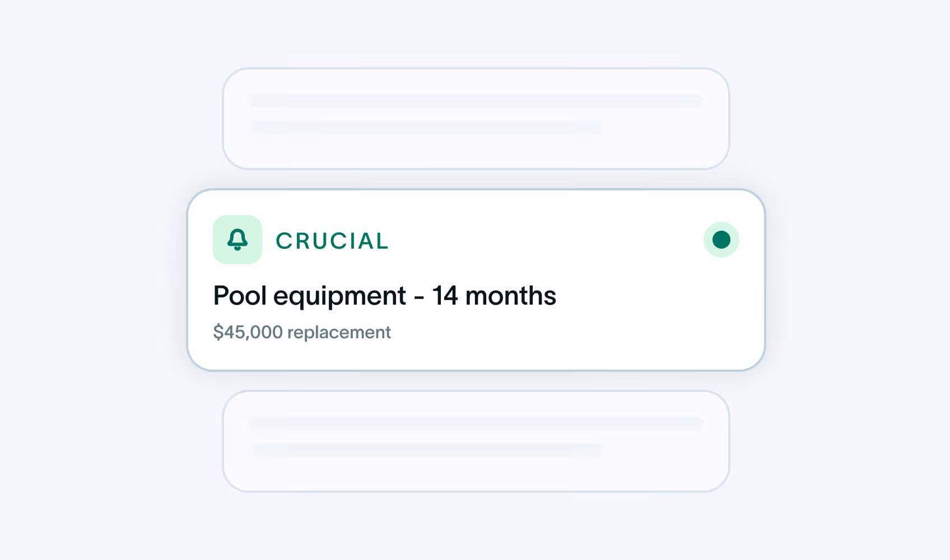Open the Pool equipment – 14 months alert
This screenshot has width=950, height=560.
pos(476,280)
